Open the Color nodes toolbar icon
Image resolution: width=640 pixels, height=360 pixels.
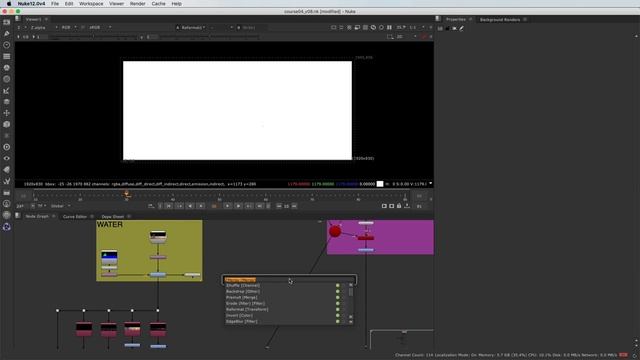click(x=7, y=68)
